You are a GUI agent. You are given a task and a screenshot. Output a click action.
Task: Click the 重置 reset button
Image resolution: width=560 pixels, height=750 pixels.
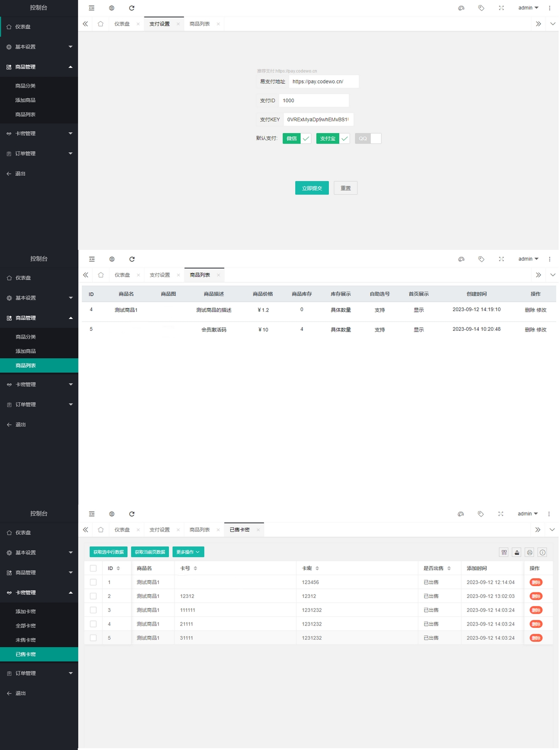[x=345, y=188]
